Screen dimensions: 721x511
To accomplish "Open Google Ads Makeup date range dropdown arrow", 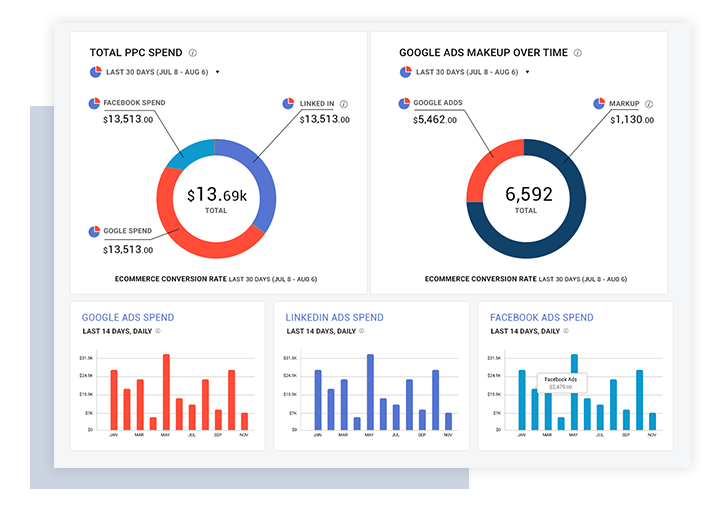I will tap(527, 72).
